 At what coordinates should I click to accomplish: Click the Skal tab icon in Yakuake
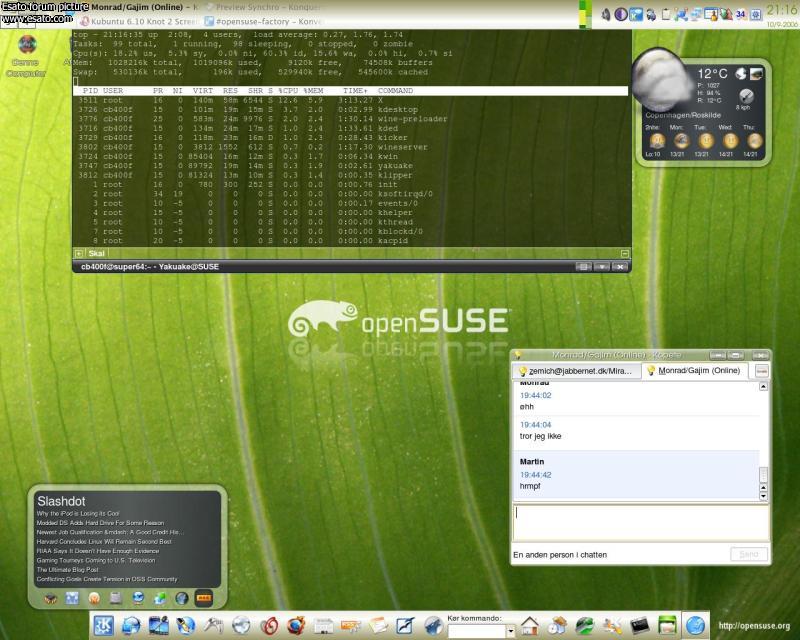pyautogui.click(x=80, y=254)
